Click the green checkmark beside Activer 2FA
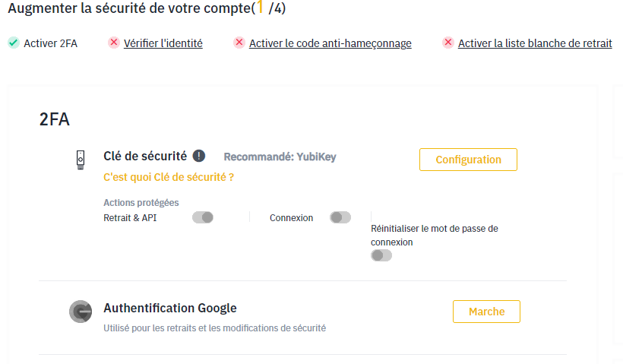The height and width of the screenshot is (364, 623). tap(14, 43)
